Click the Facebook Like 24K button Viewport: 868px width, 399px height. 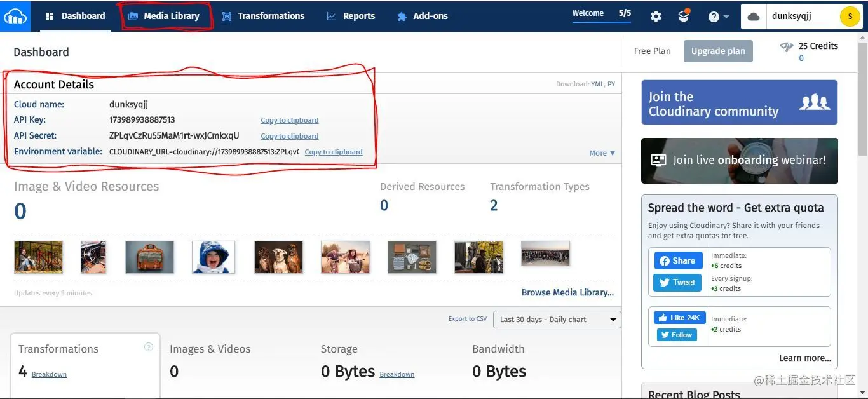[x=679, y=318]
